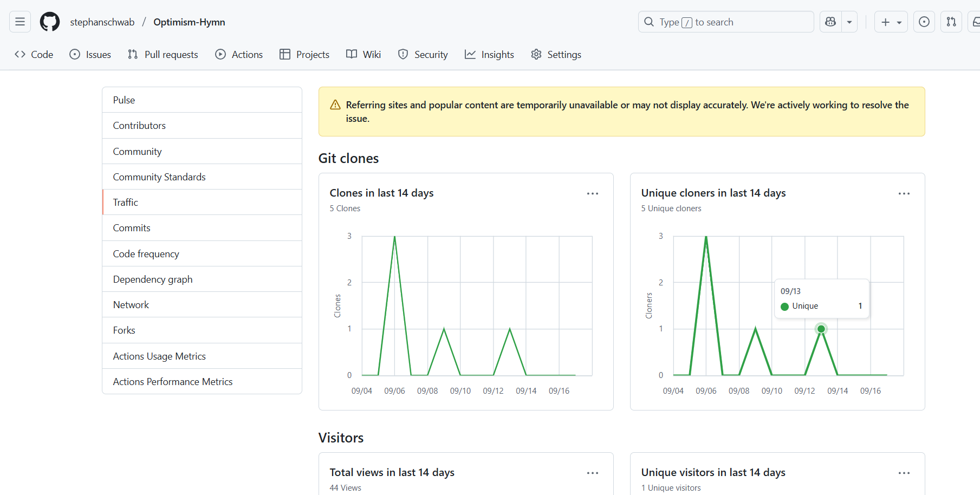This screenshot has width=980, height=495.
Task: Click the stephanschwab owner link
Action: tap(102, 22)
